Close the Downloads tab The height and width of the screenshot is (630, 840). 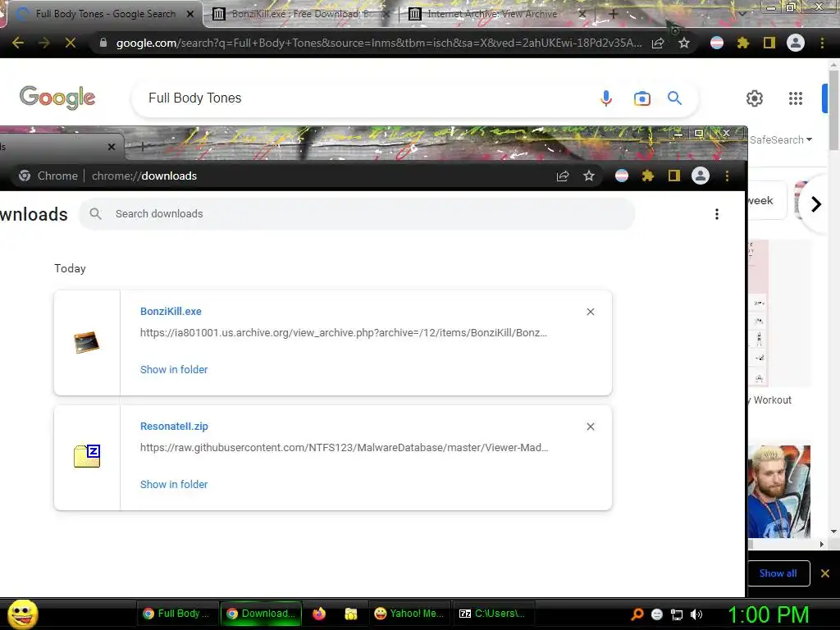pyautogui.click(x=112, y=147)
